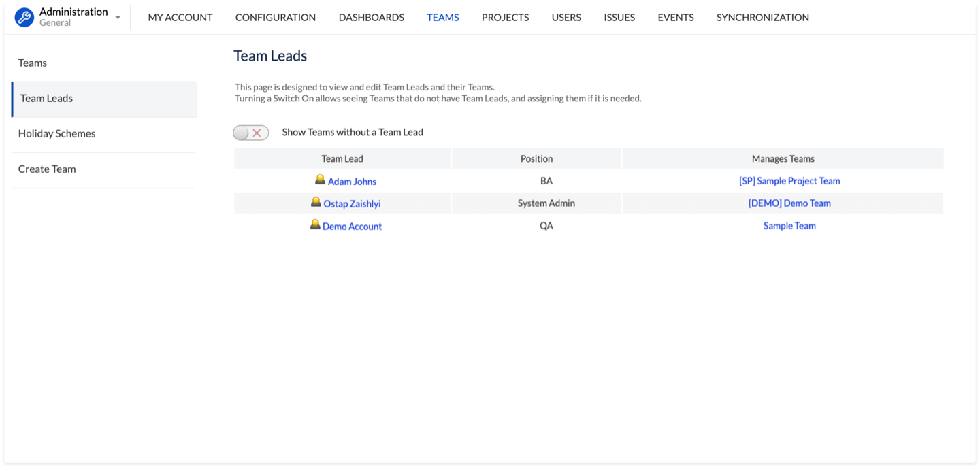Click the Team Lead column header
The image size is (980, 468).
pyautogui.click(x=342, y=158)
